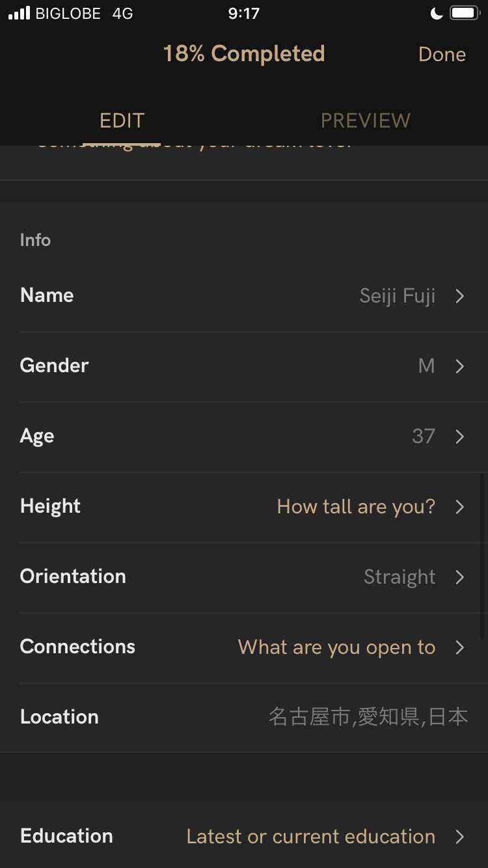488x868 pixels.
Task: Tap "Latest or current education" placeholder
Action: (x=310, y=837)
